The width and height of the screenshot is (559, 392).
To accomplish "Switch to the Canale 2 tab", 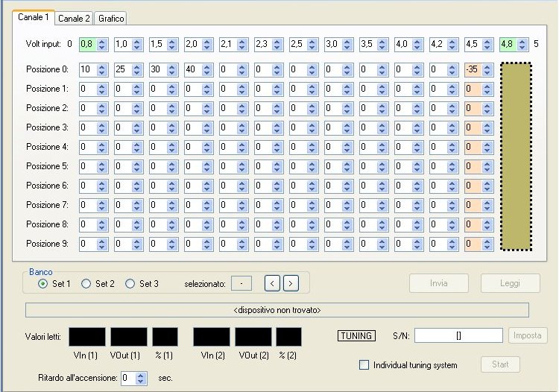I will (74, 18).
